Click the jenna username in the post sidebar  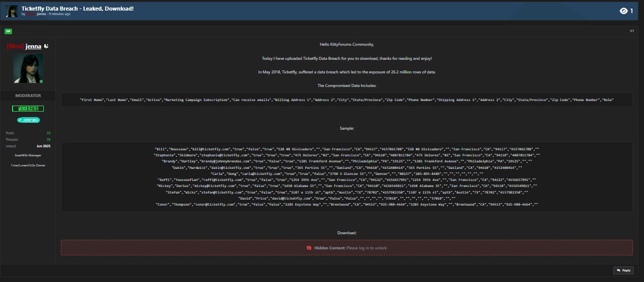tap(33, 46)
